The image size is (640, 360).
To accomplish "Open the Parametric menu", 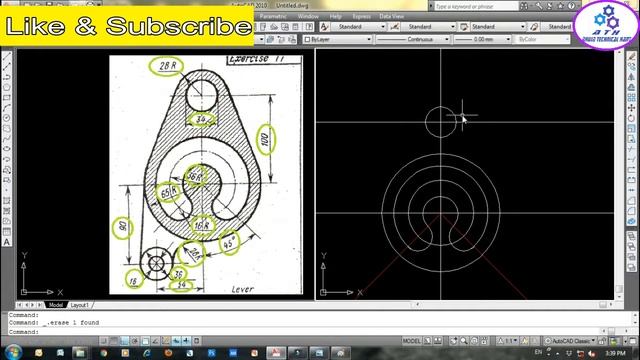I will [x=273, y=16].
